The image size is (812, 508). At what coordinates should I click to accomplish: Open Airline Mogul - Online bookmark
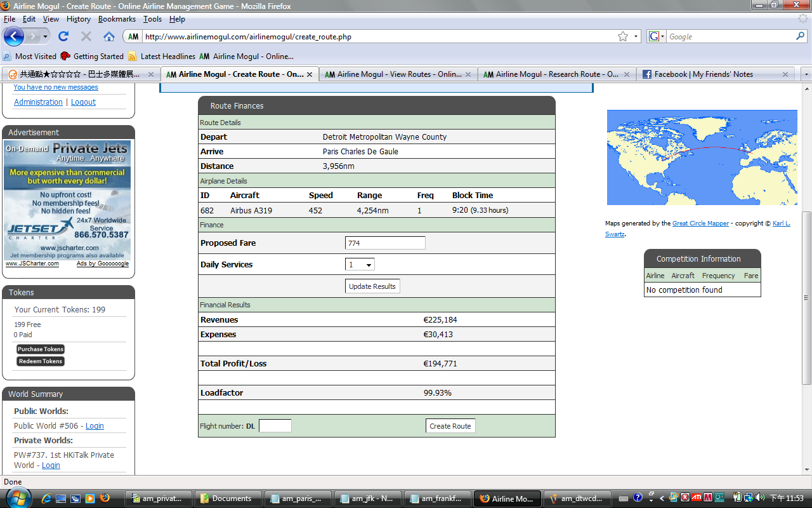tap(246, 56)
